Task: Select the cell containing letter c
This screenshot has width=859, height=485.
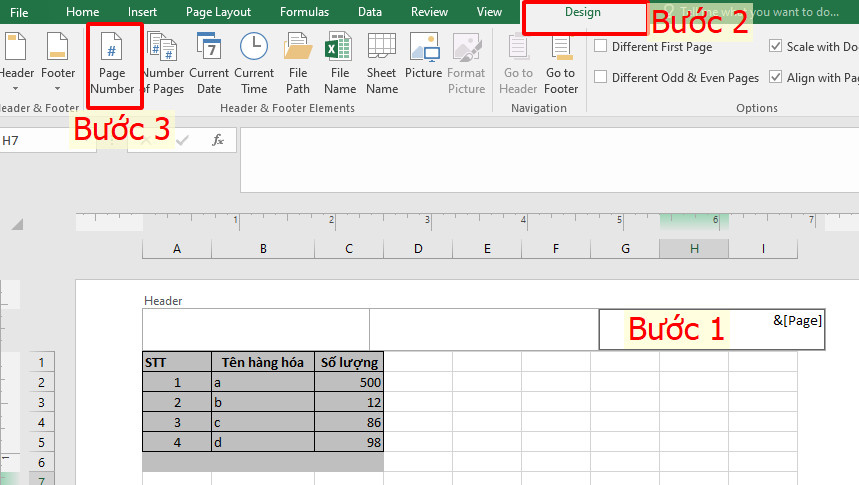Action: point(263,423)
